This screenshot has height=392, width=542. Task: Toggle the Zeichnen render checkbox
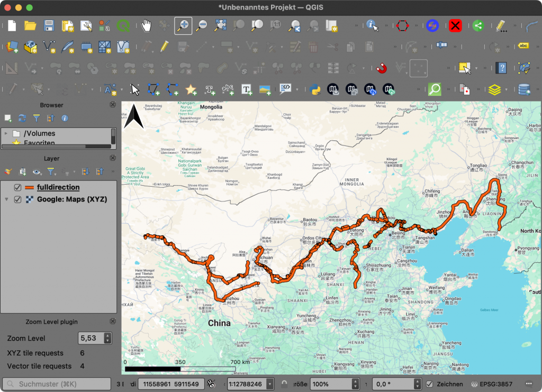coord(429,384)
